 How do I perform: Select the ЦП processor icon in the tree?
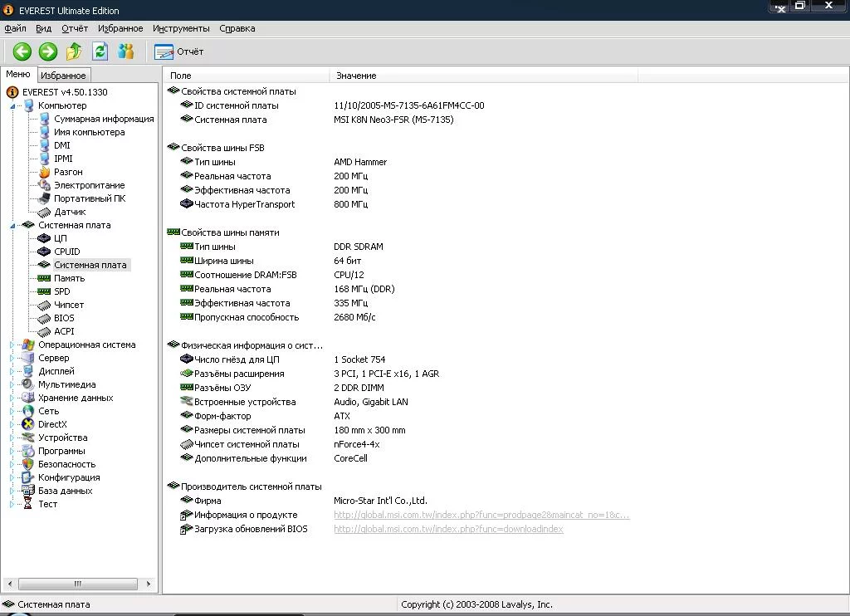(x=44, y=238)
